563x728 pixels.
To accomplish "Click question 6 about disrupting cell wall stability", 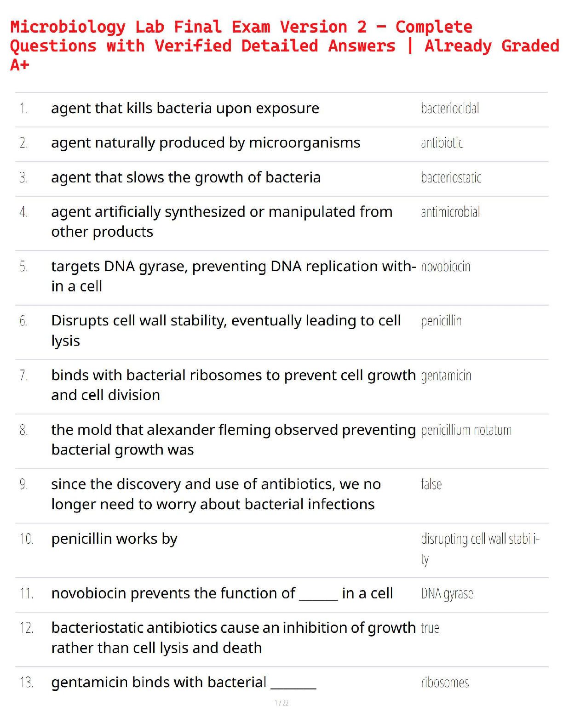I will (x=226, y=330).
